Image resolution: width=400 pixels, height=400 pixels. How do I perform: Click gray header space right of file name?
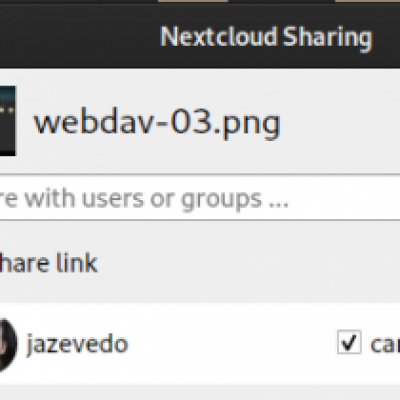pos(340,122)
